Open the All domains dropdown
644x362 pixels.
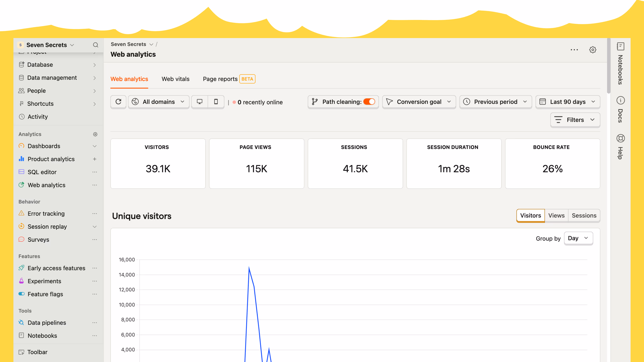click(158, 102)
